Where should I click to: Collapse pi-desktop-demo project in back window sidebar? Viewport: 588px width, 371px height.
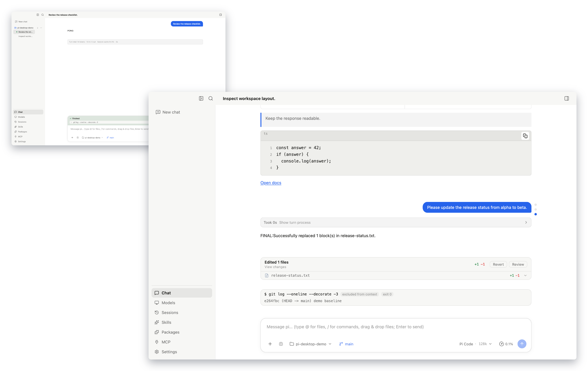tap(24, 28)
